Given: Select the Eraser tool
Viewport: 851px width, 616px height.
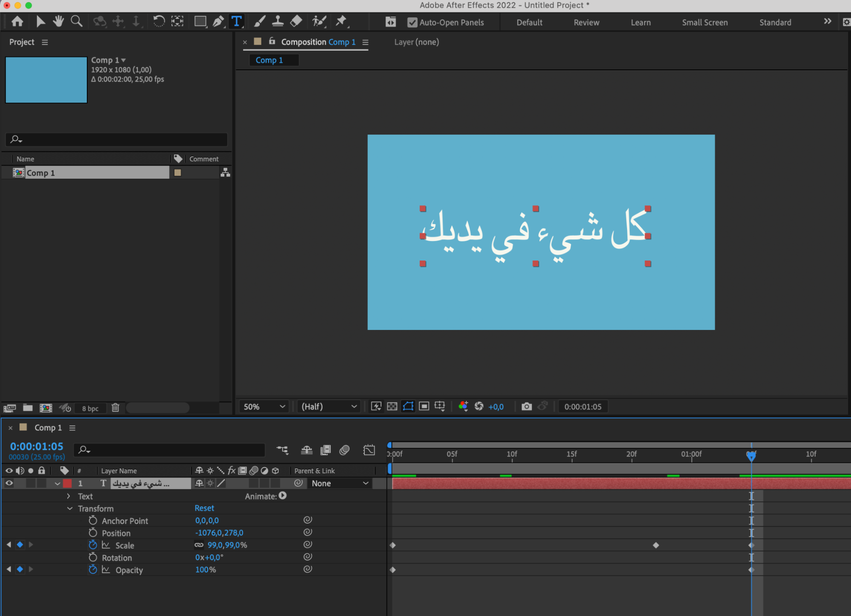Looking at the screenshot, I should (296, 21).
